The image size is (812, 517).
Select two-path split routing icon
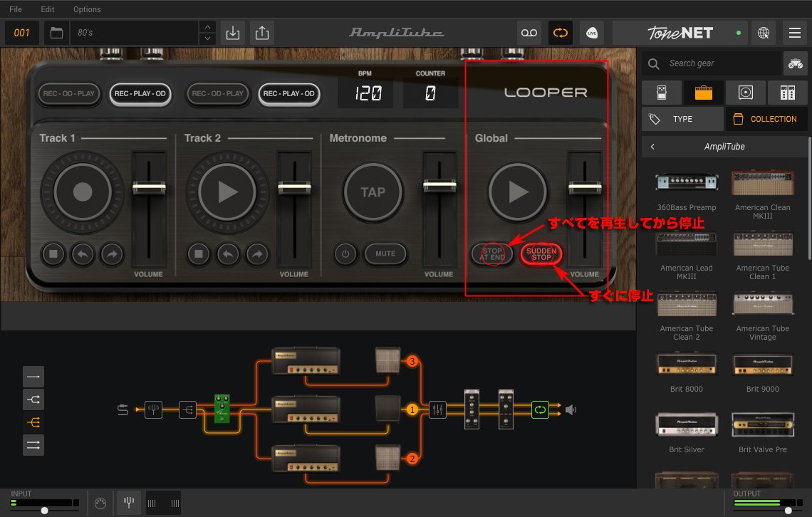coord(33,399)
